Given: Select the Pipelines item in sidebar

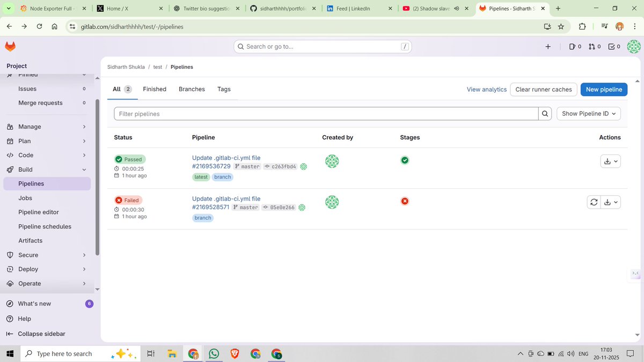Looking at the screenshot, I should (32, 183).
